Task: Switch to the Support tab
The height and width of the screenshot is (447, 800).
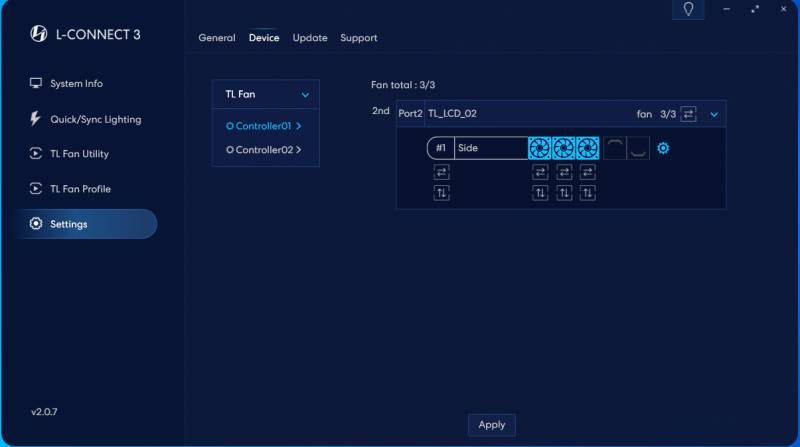Action: coord(359,38)
